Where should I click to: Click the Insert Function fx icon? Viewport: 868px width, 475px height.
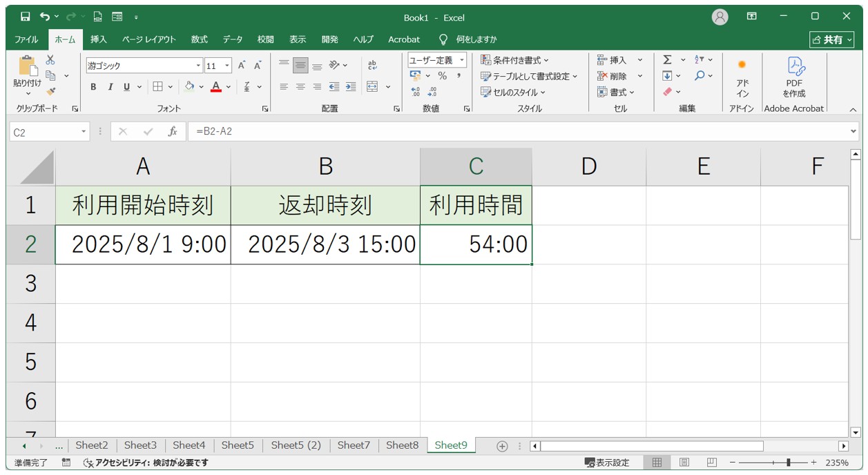(x=173, y=131)
